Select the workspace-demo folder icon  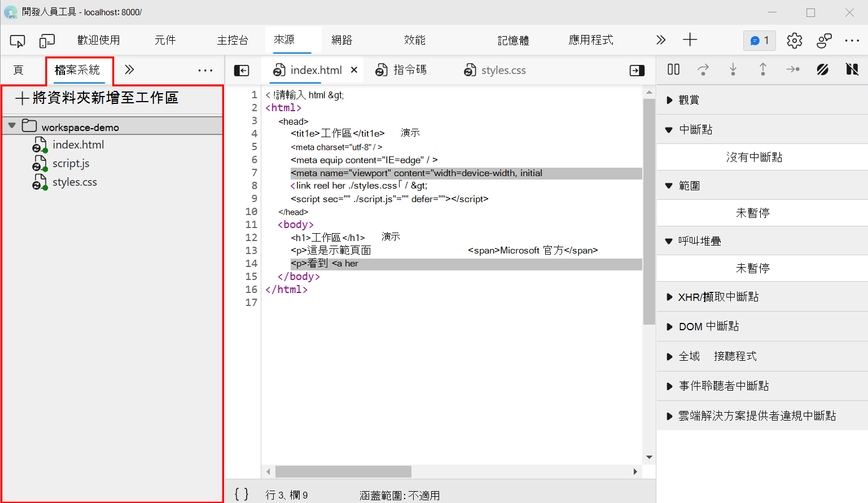pos(29,126)
